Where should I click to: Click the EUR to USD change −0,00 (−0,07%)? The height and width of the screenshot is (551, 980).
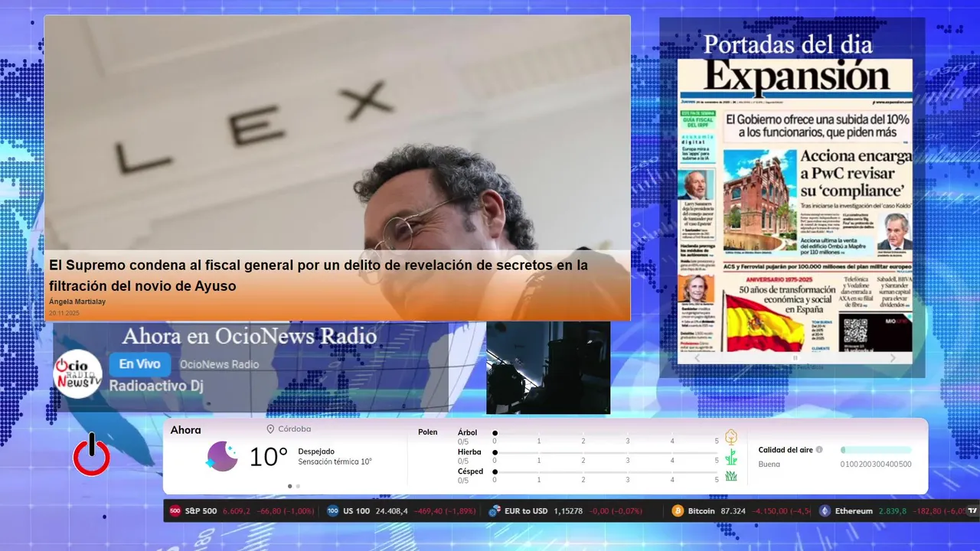pyautogui.click(x=615, y=510)
